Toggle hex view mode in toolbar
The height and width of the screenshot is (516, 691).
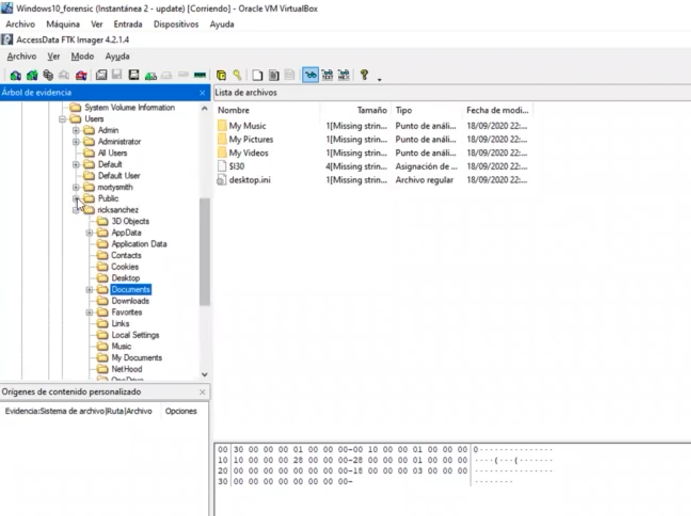(344, 75)
